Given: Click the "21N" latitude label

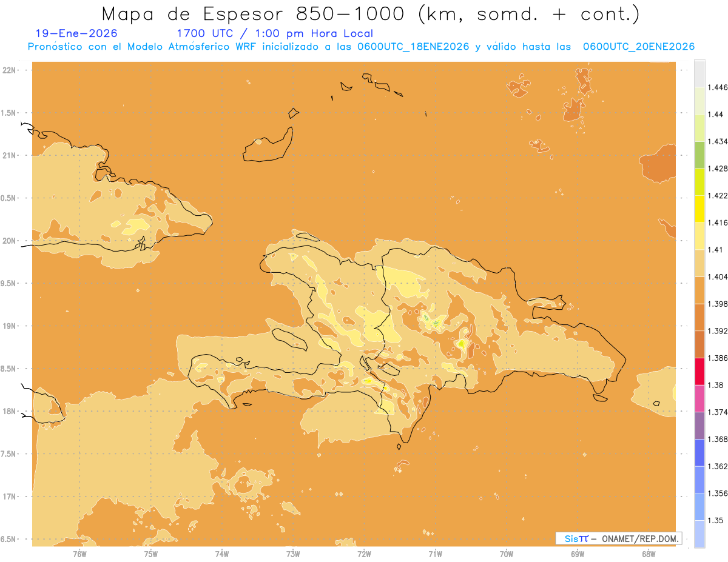Looking at the screenshot, I should (9, 155).
